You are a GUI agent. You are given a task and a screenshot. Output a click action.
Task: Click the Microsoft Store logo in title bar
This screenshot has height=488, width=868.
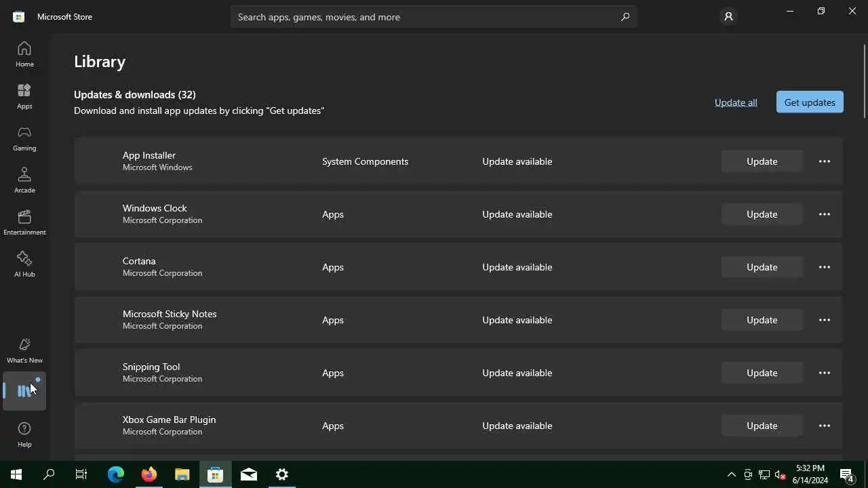click(19, 17)
